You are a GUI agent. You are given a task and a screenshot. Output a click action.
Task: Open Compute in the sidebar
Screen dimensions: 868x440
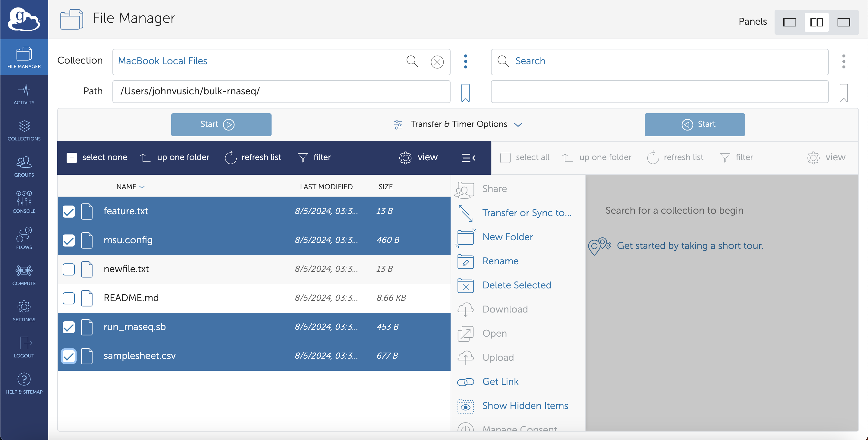pyautogui.click(x=24, y=275)
